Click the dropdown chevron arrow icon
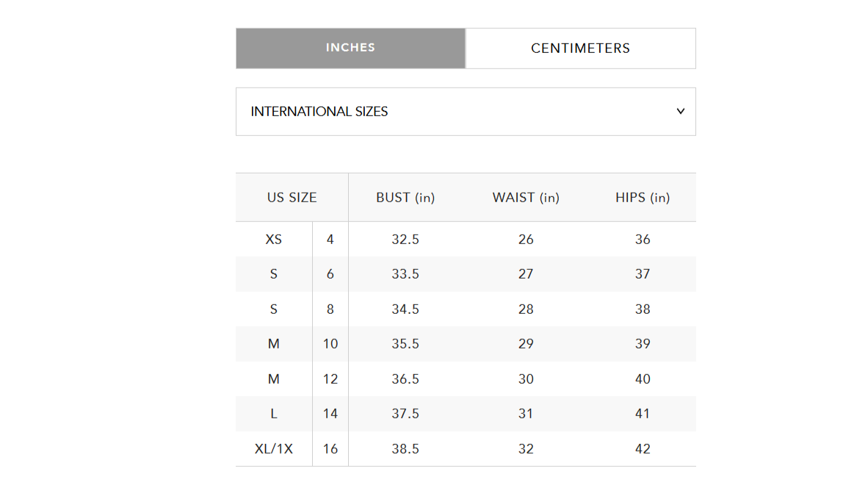 pos(681,112)
